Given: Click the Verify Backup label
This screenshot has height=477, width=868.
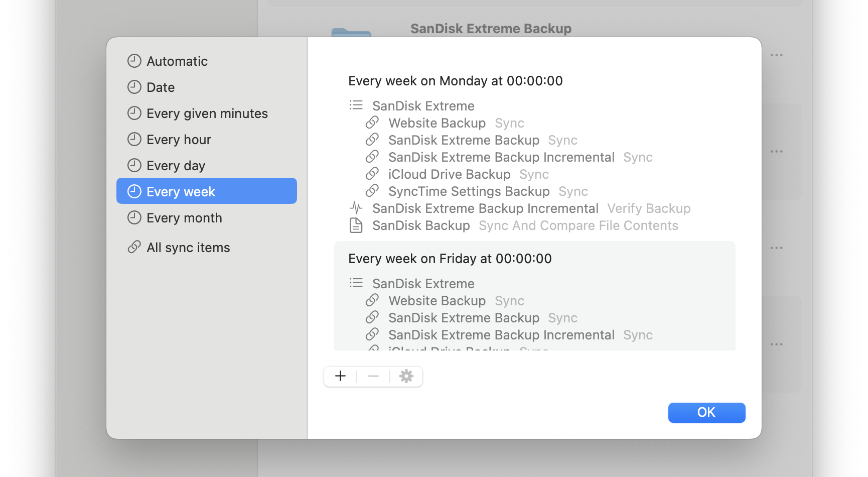Looking at the screenshot, I should tap(649, 208).
